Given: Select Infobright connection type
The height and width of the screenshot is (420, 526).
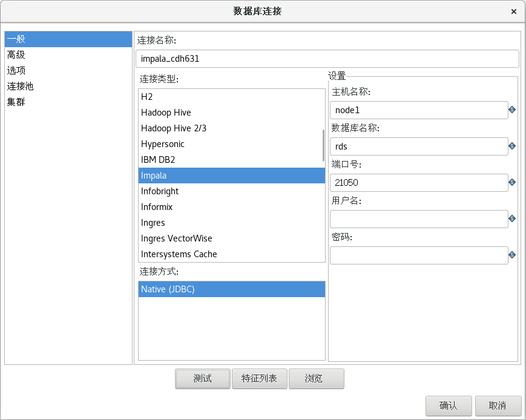Looking at the screenshot, I should point(231,191).
